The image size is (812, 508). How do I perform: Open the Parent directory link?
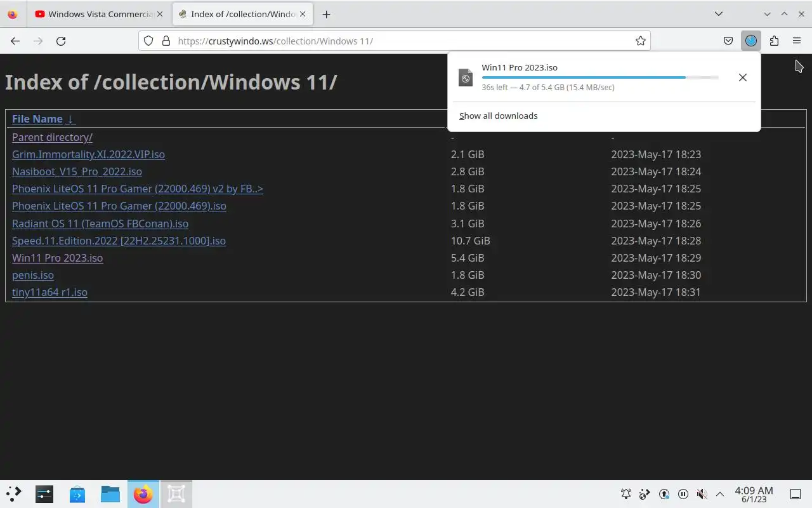pyautogui.click(x=52, y=137)
